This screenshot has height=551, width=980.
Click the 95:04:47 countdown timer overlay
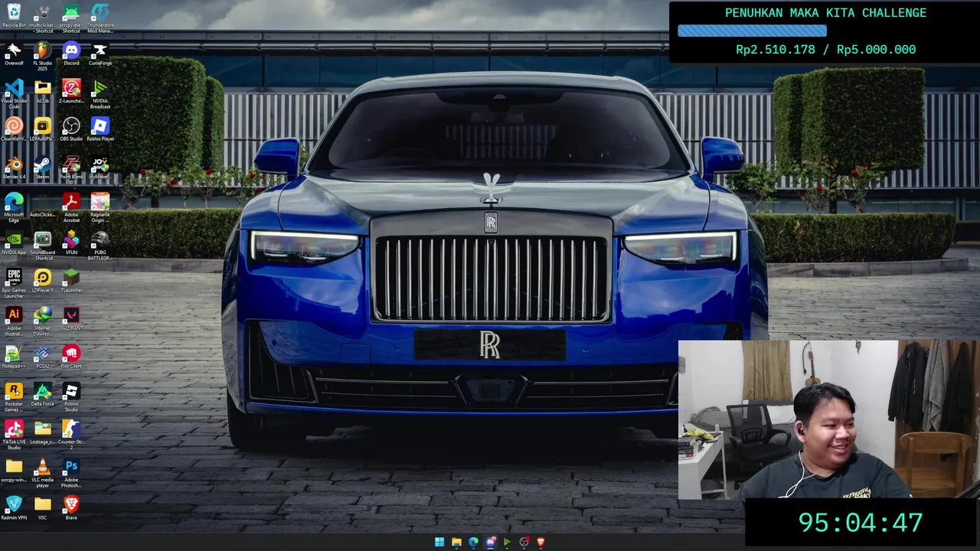[861, 523]
